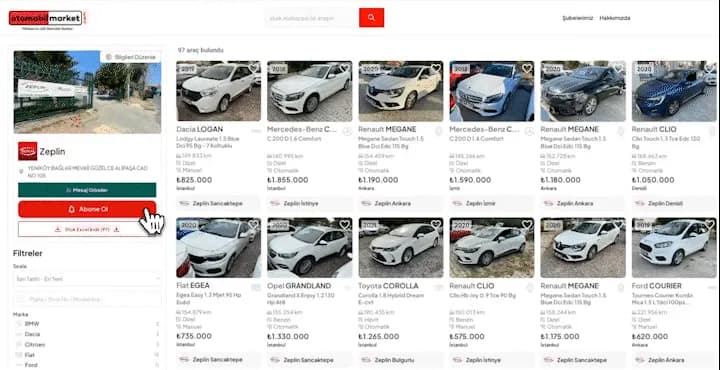Click the Mercedes brand logo on İstanbul listing
Image resolution: width=720 pixels, height=370 pixels.
point(347,131)
